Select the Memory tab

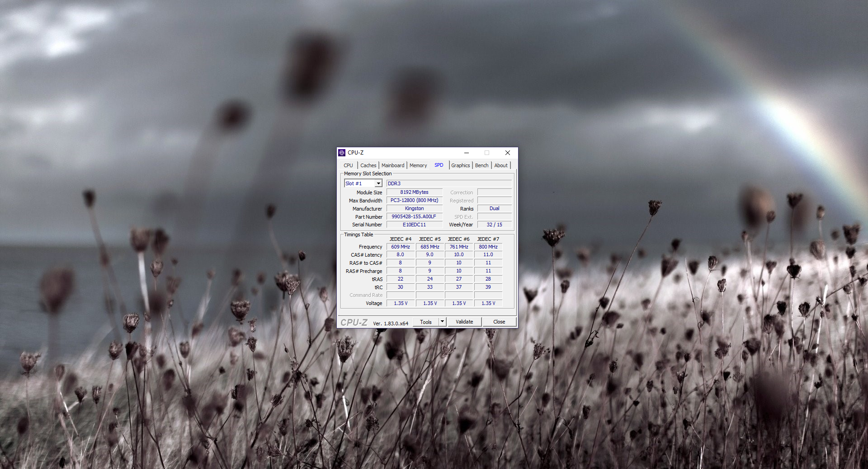[x=418, y=165]
